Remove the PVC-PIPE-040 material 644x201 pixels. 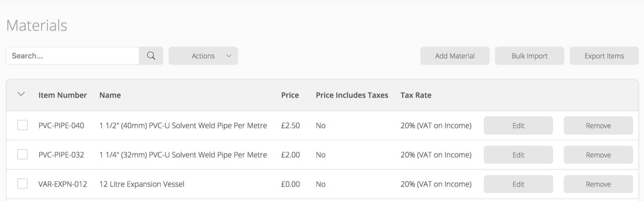pyautogui.click(x=598, y=125)
